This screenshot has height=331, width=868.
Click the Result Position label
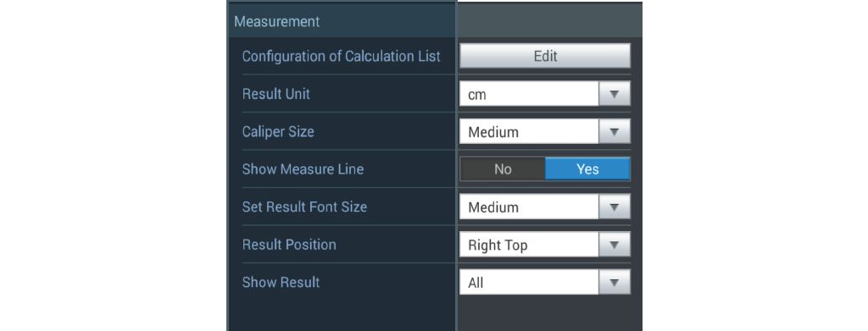pyautogui.click(x=289, y=245)
